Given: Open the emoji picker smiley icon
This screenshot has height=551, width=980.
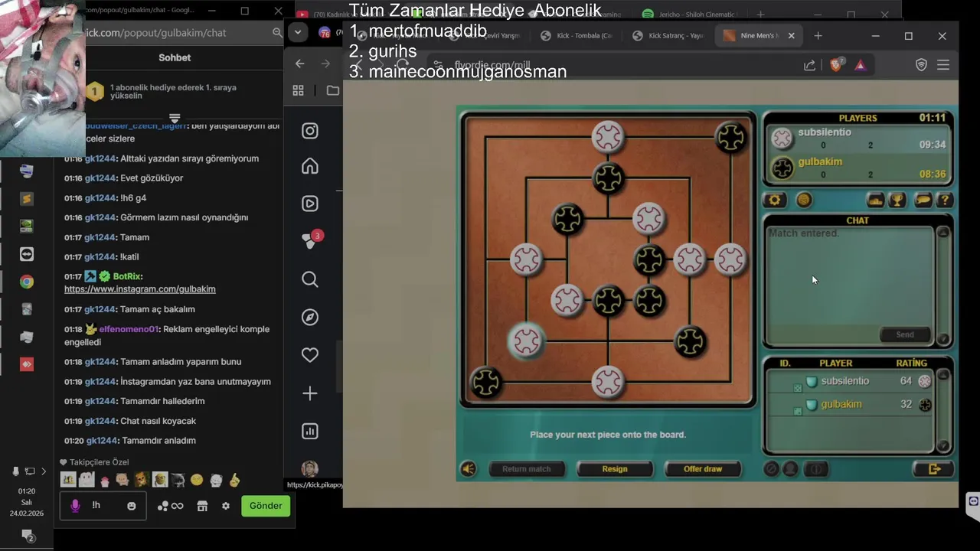Looking at the screenshot, I should pyautogui.click(x=132, y=506).
